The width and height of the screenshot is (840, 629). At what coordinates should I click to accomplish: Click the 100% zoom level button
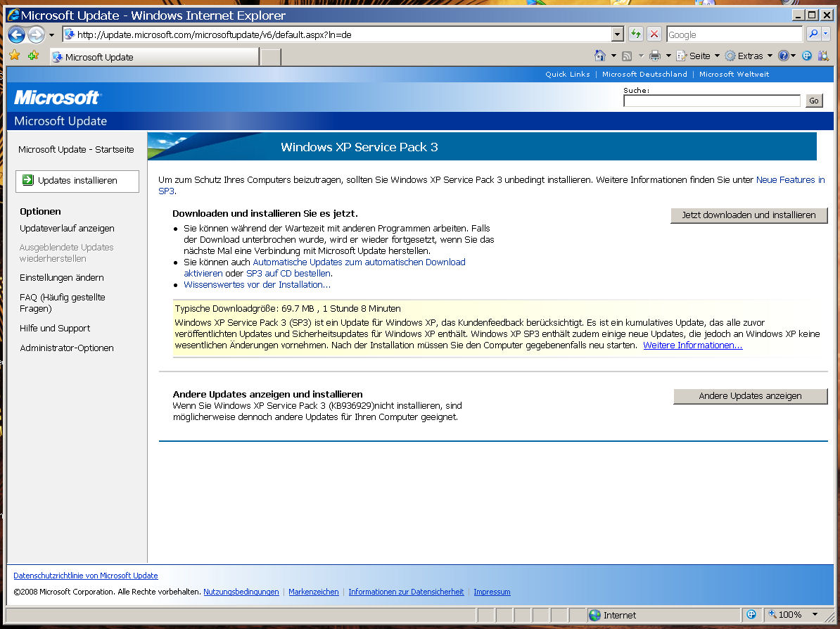[785, 614]
